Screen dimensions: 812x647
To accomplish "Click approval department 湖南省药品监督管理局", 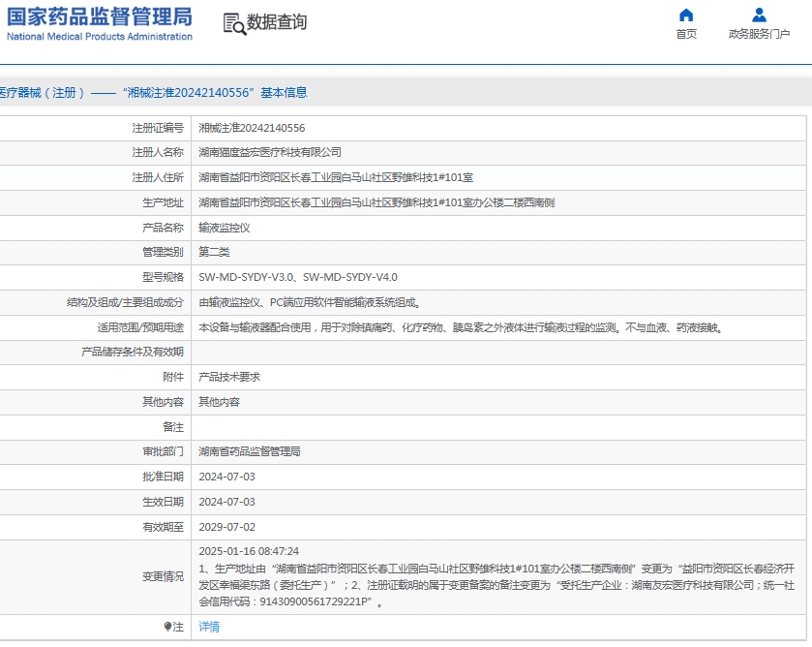I will pos(250,452).
